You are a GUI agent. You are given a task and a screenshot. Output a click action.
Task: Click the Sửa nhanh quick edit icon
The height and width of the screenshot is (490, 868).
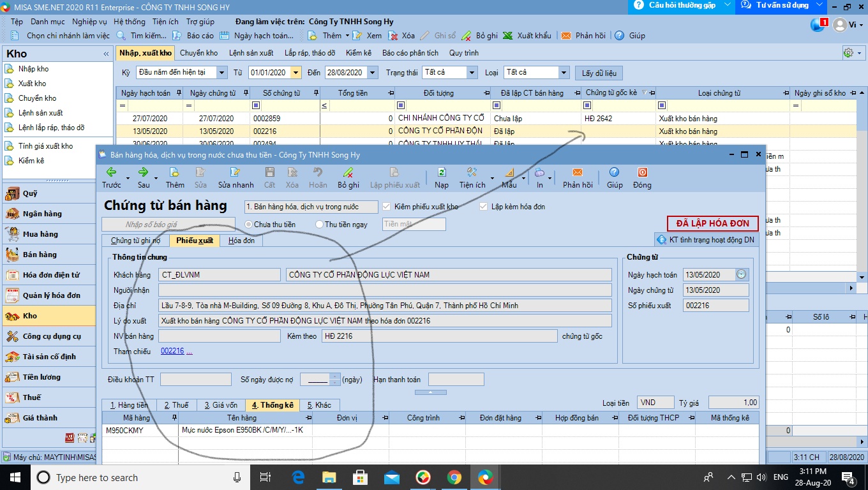(236, 173)
